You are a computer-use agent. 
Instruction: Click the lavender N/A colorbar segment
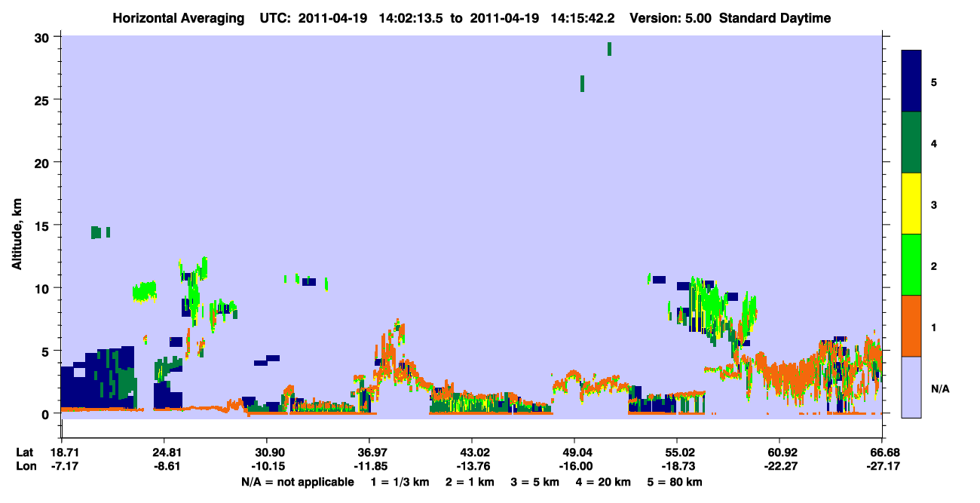click(x=911, y=387)
